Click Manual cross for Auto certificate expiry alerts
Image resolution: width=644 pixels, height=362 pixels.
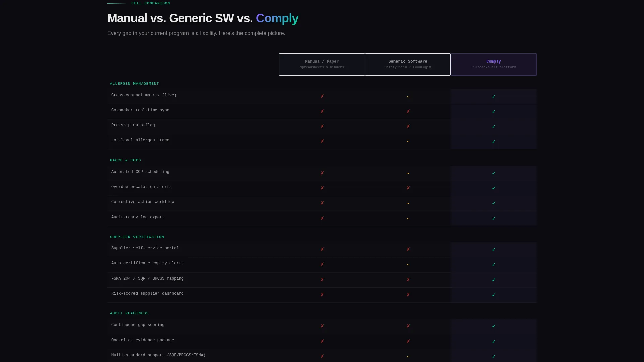click(x=322, y=265)
